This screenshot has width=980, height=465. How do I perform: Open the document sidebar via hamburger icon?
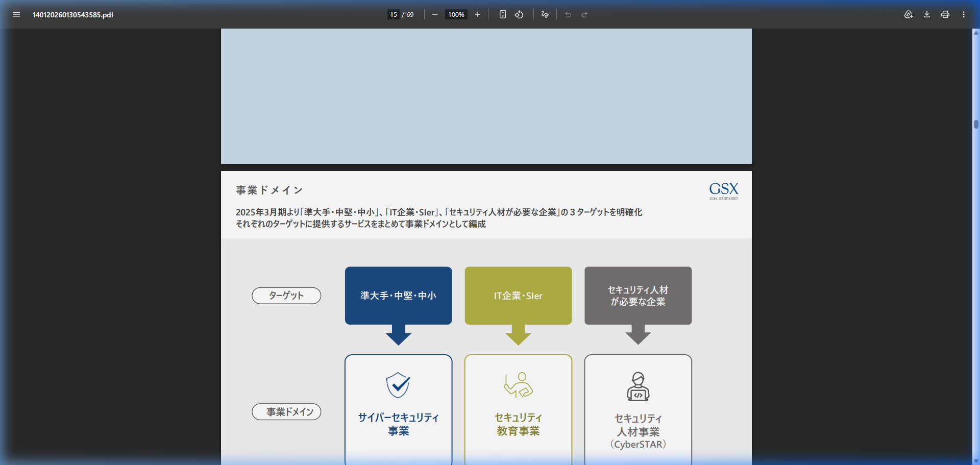point(16,14)
